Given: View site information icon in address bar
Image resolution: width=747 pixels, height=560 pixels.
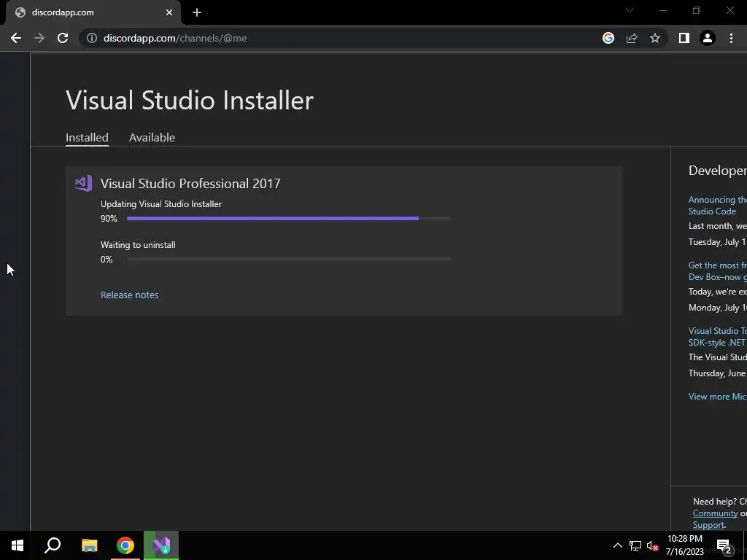Looking at the screenshot, I should coord(92,38).
